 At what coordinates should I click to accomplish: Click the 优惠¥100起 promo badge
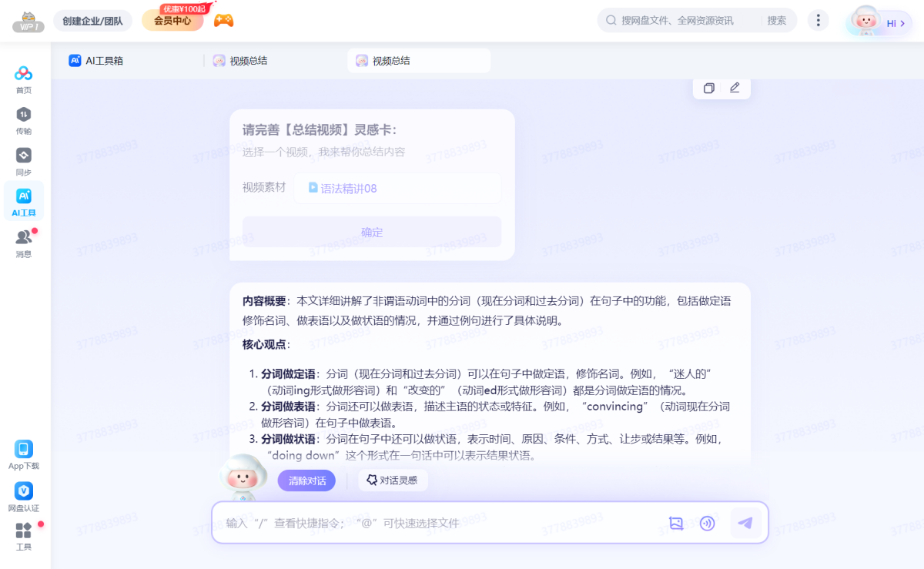click(x=183, y=8)
